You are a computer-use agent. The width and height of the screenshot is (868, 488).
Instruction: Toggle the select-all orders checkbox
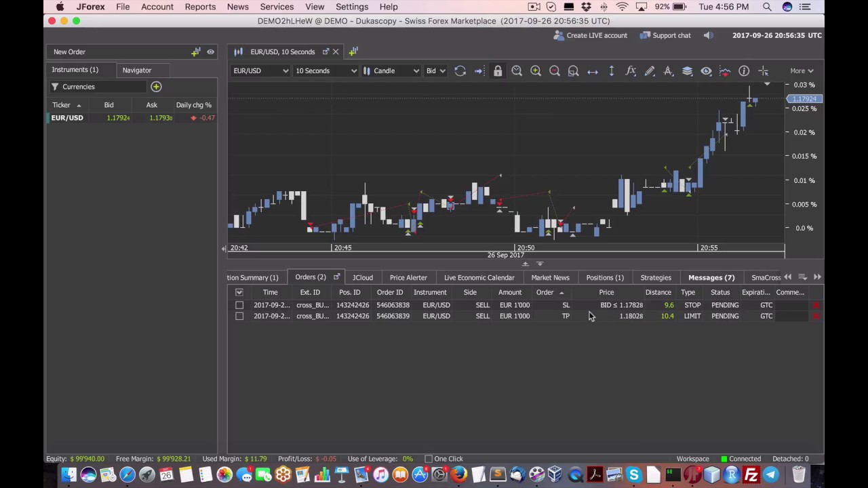pos(239,292)
